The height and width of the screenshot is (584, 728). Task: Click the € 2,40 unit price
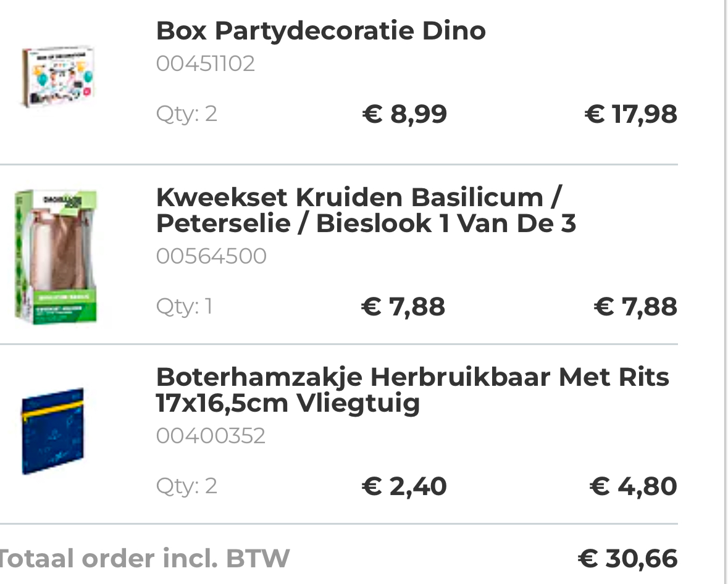point(404,486)
